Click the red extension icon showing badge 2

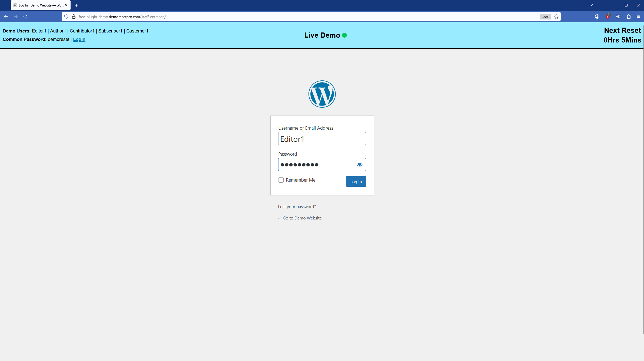click(608, 17)
